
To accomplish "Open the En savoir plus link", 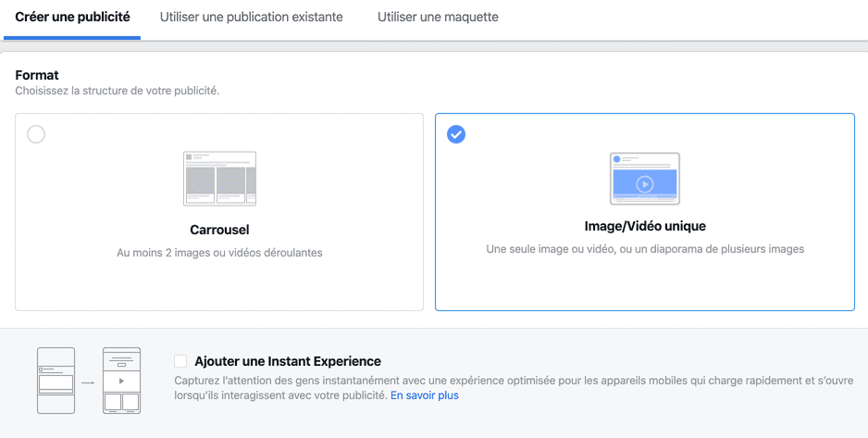I will click(x=424, y=395).
